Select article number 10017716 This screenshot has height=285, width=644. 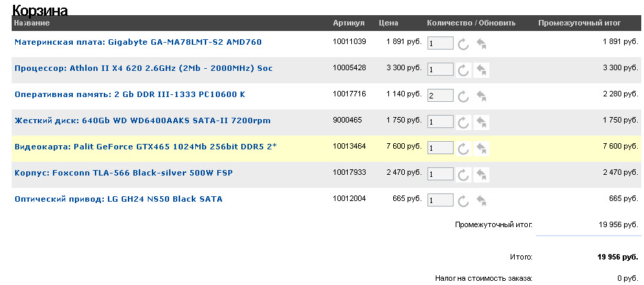coord(349,94)
